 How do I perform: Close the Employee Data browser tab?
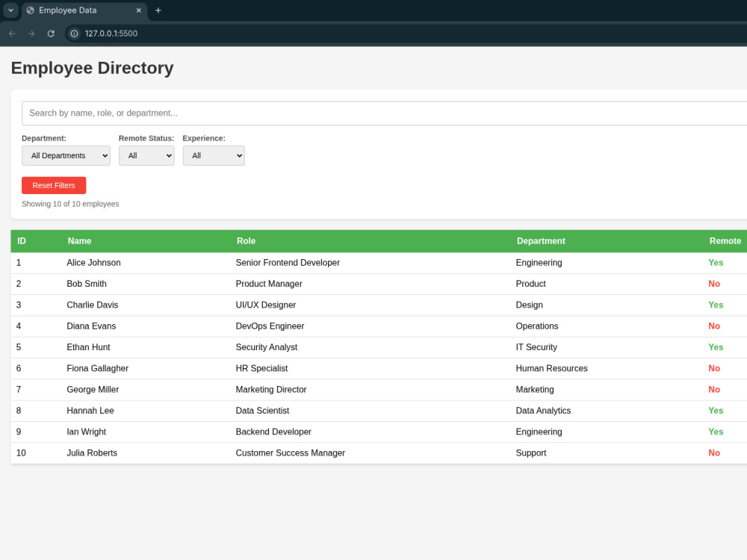click(137, 10)
